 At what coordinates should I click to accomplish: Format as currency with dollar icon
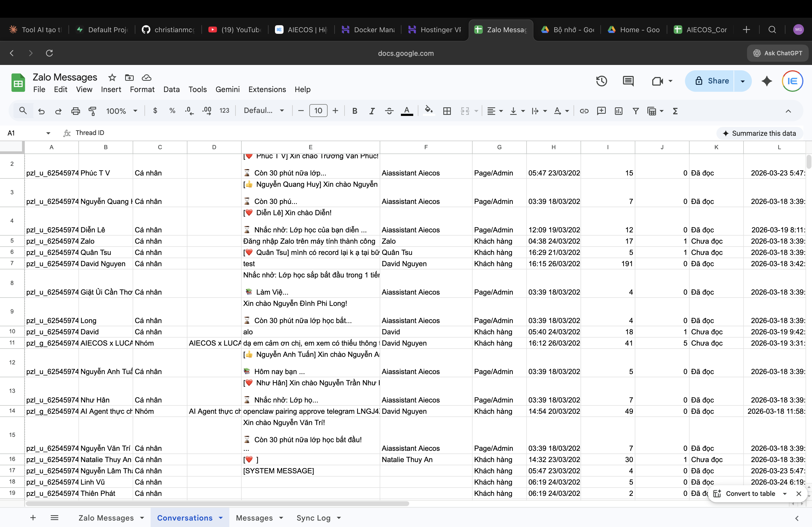[155, 111]
